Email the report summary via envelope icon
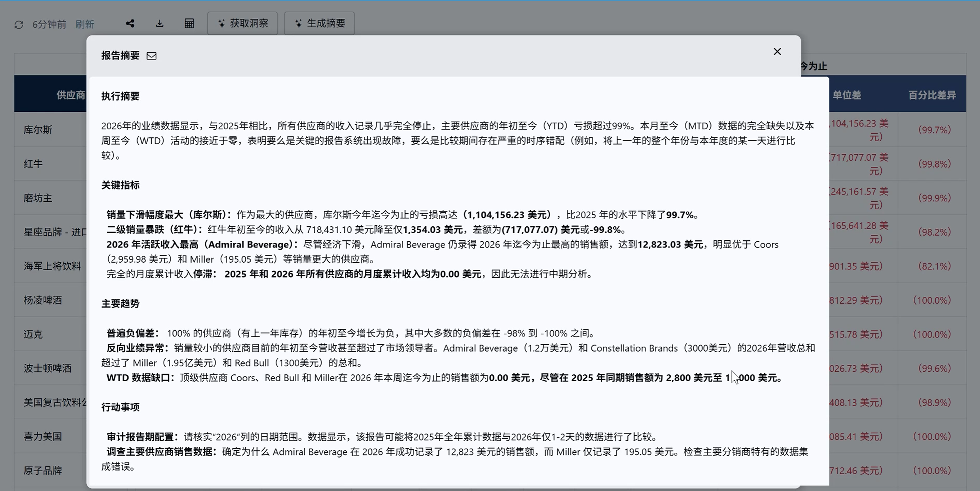This screenshot has height=491, width=980. (152, 56)
